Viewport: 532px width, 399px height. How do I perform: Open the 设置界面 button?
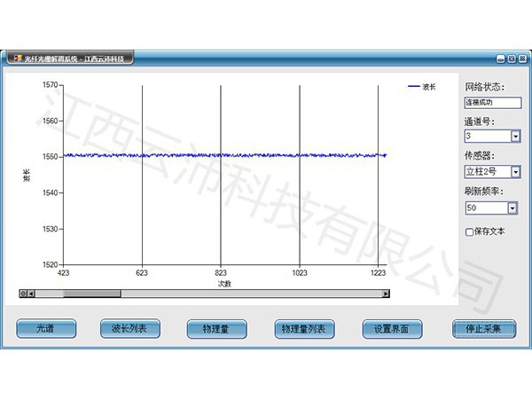(391, 329)
